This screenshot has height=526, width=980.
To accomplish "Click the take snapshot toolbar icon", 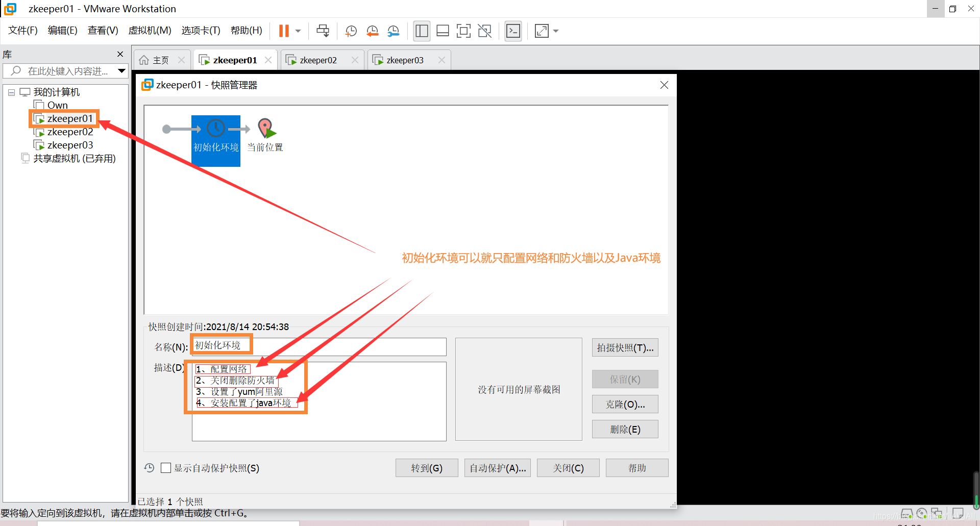I will coord(351,31).
